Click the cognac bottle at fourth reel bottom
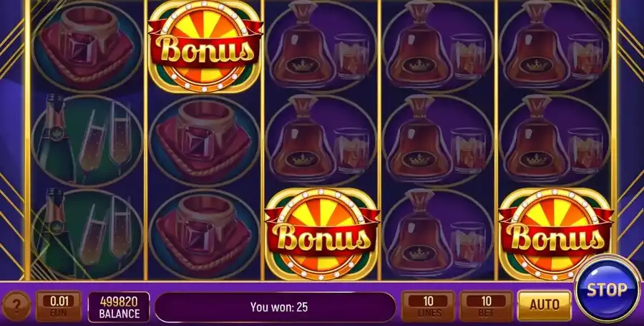Image resolution: width=644 pixels, height=326 pixels. pyautogui.click(x=438, y=234)
